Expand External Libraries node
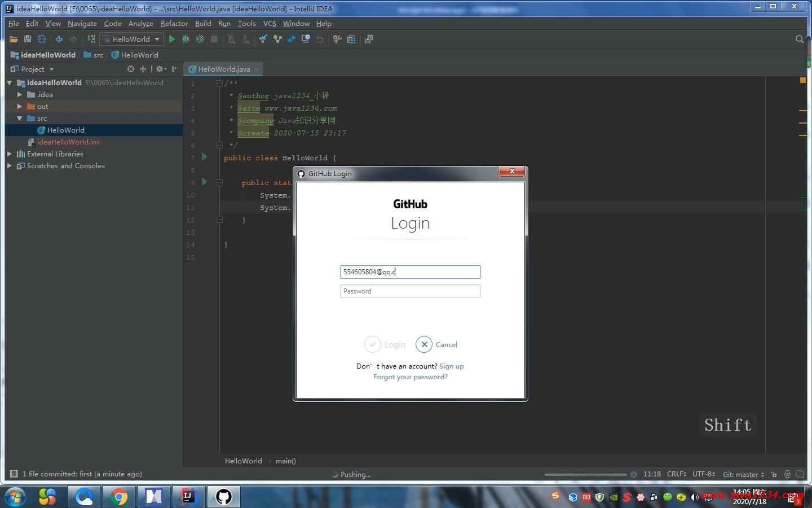 [10, 154]
